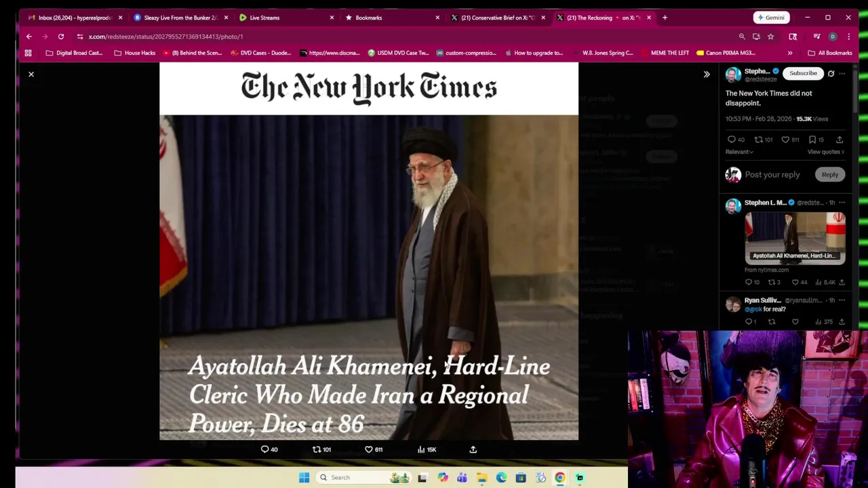Screen dimensions: 868x488
Task: Click the address bar URL
Action: [165, 37]
